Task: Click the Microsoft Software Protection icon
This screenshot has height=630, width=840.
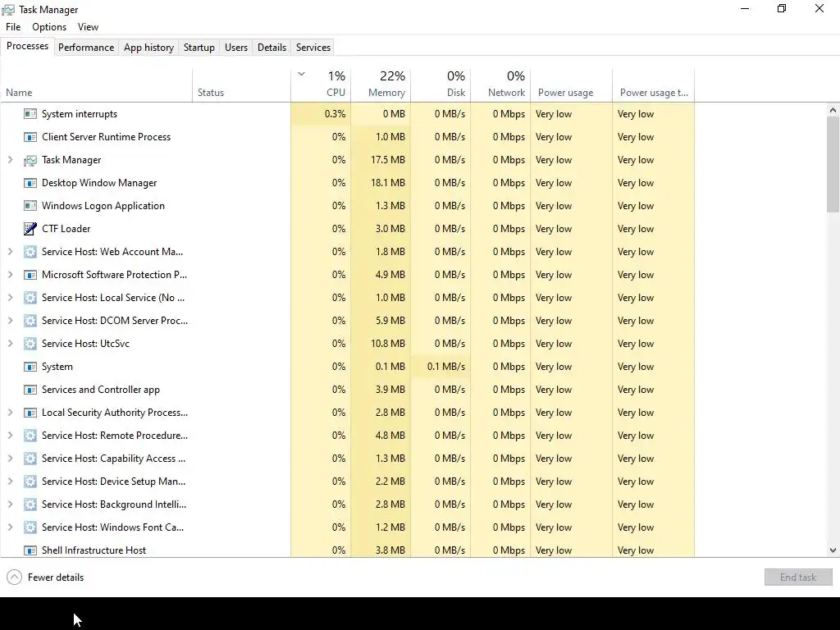Action: (x=30, y=275)
